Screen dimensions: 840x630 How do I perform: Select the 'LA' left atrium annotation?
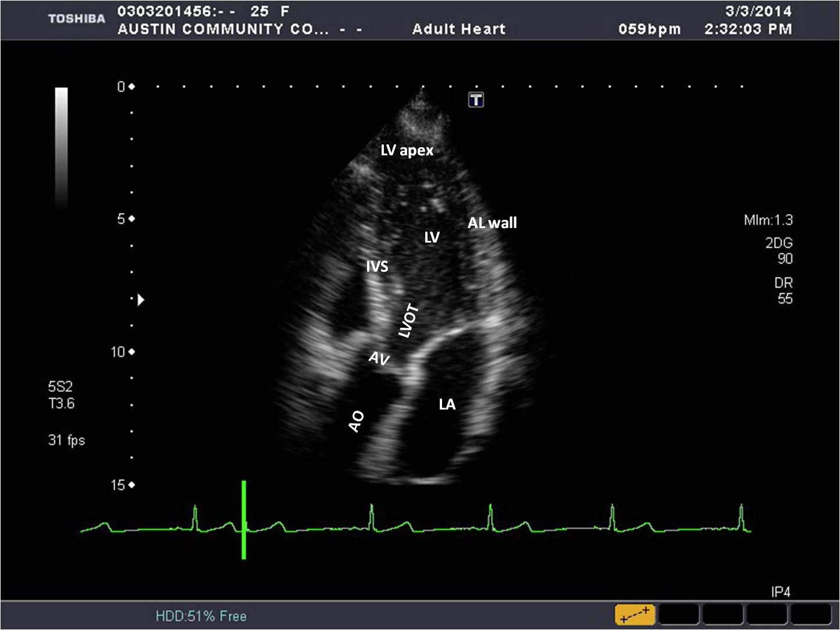coord(447,404)
